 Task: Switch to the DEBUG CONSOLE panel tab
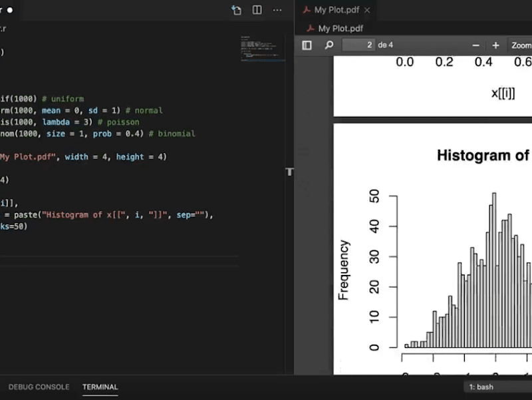tap(39, 387)
